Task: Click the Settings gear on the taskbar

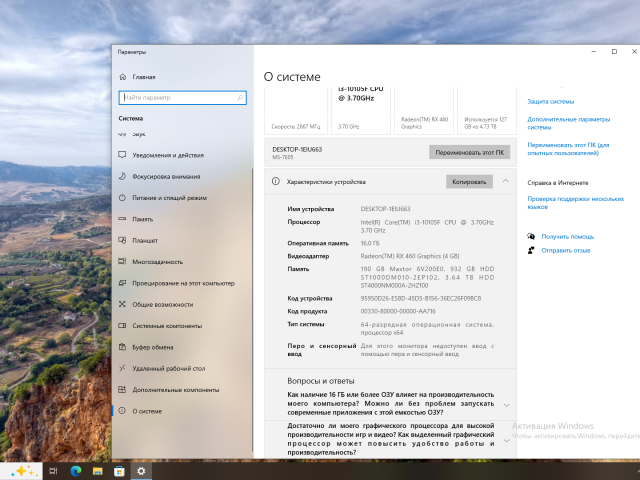Action: tap(141, 471)
